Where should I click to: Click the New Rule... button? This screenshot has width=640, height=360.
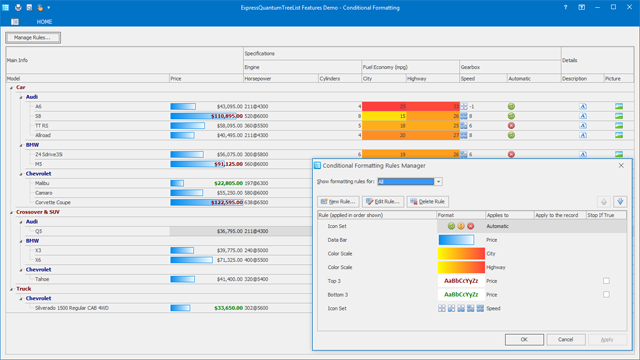338,202
